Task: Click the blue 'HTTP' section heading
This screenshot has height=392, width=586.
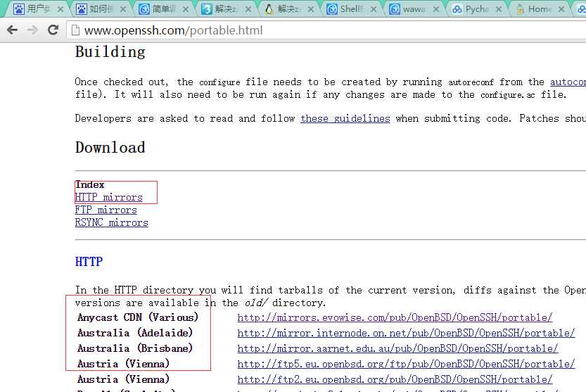Action: (x=89, y=262)
